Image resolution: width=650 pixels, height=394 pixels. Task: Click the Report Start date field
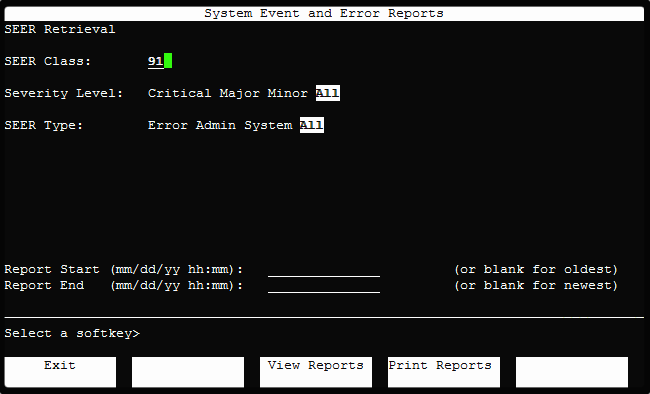(x=324, y=270)
